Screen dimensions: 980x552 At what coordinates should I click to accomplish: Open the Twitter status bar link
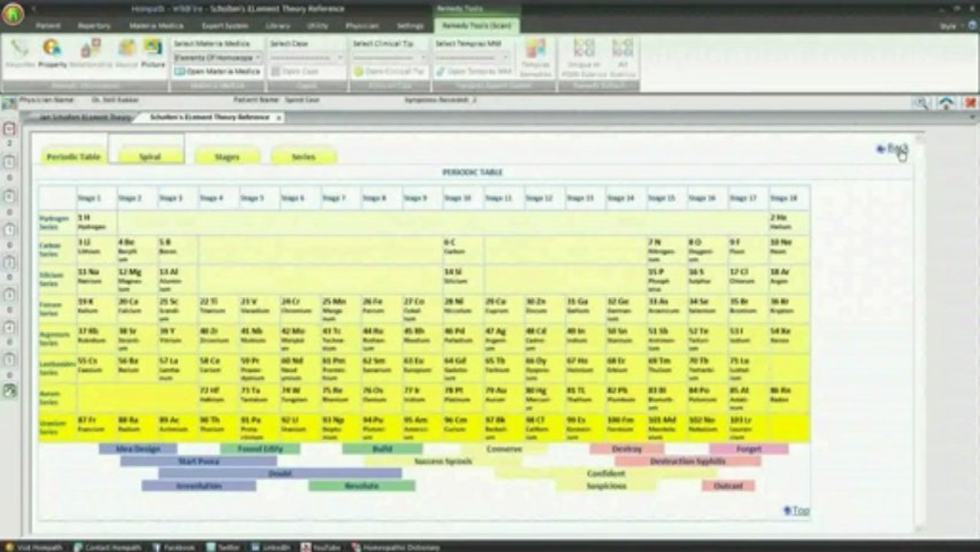click(223, 547)
